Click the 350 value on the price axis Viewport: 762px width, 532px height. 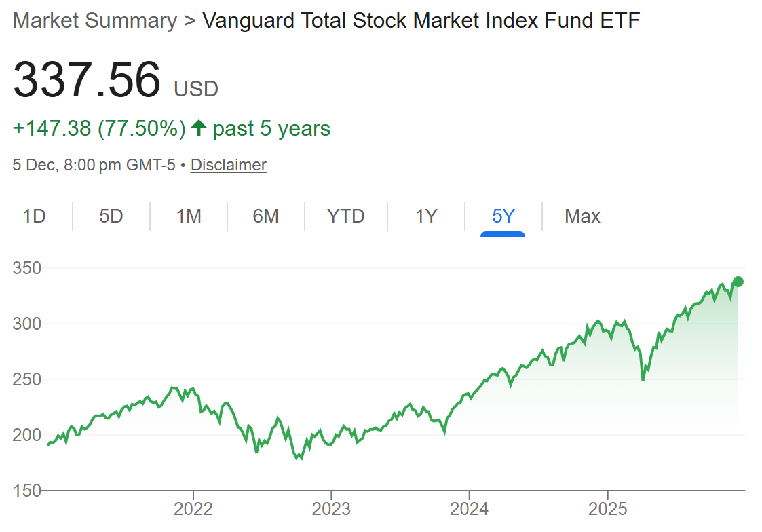tap(26, 269)
